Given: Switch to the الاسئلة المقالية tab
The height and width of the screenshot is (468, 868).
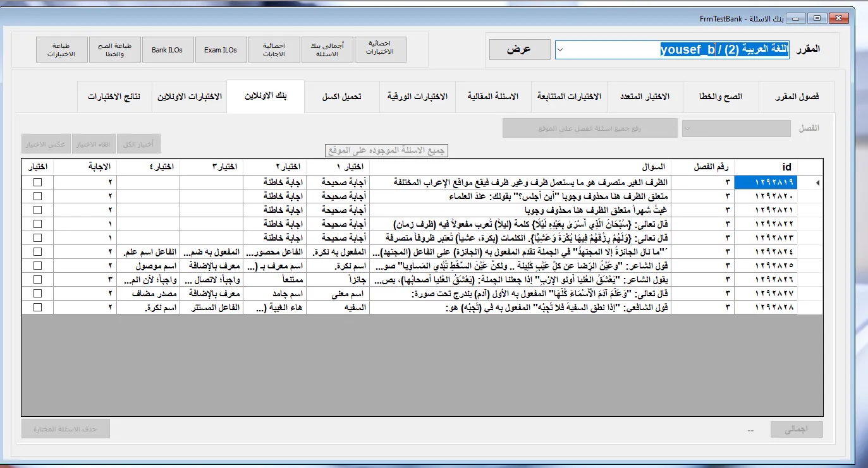Looking at the screenshot, I should point(493,97).
